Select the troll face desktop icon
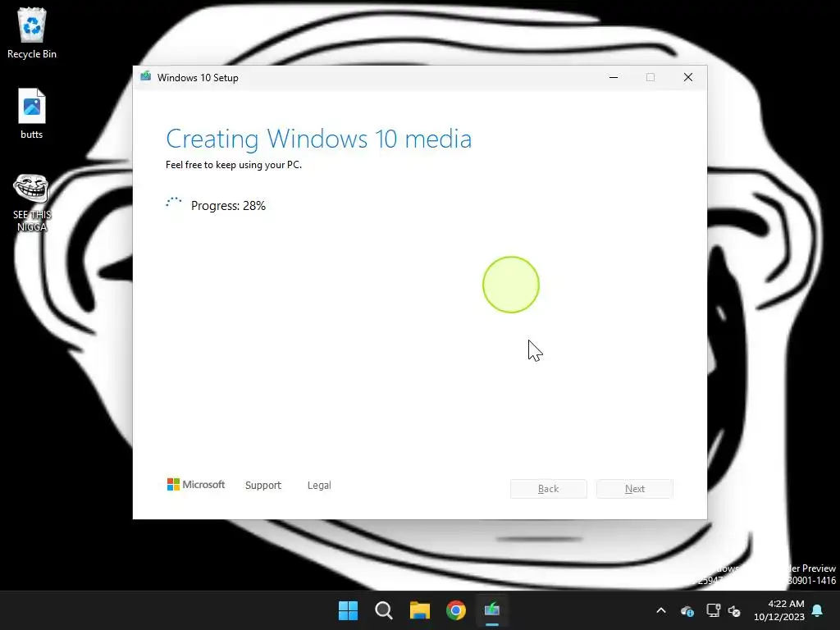This screenshot has height=630, width=840. (x=32, y=203)
